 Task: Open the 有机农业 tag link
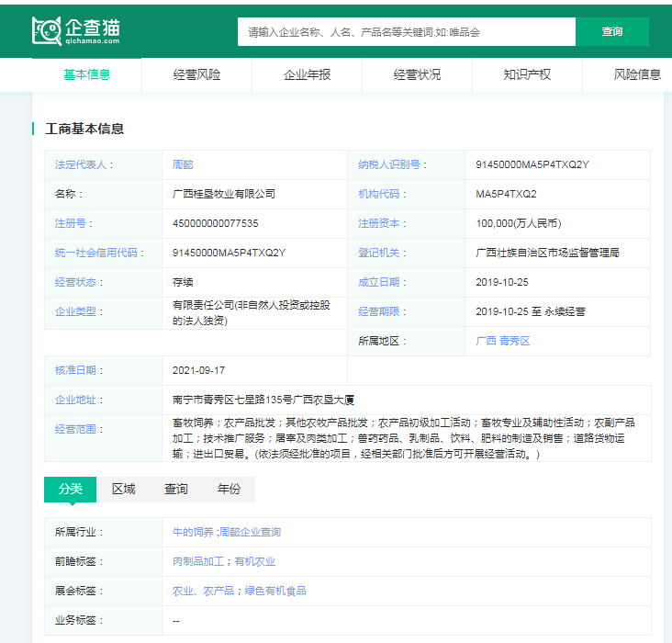[x=255, y=561]
